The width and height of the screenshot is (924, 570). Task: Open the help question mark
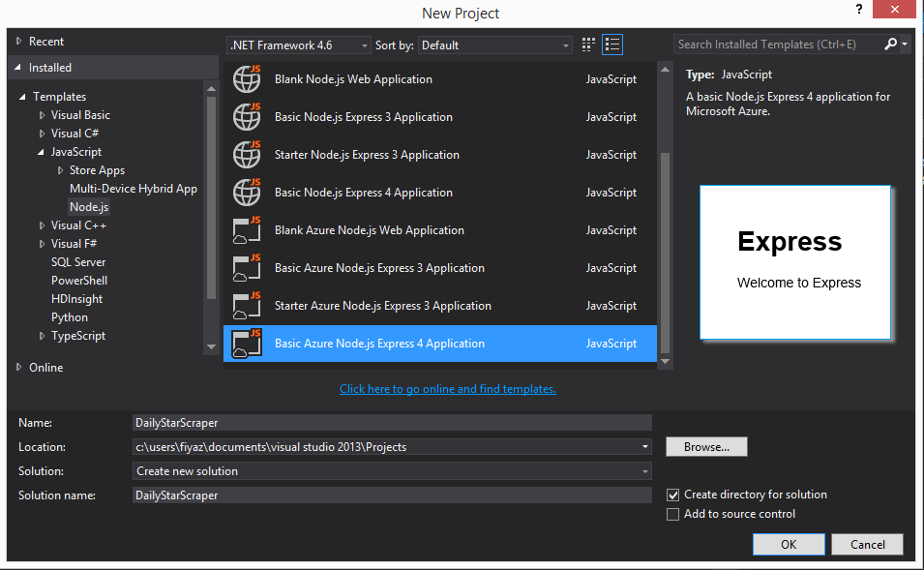859,9
